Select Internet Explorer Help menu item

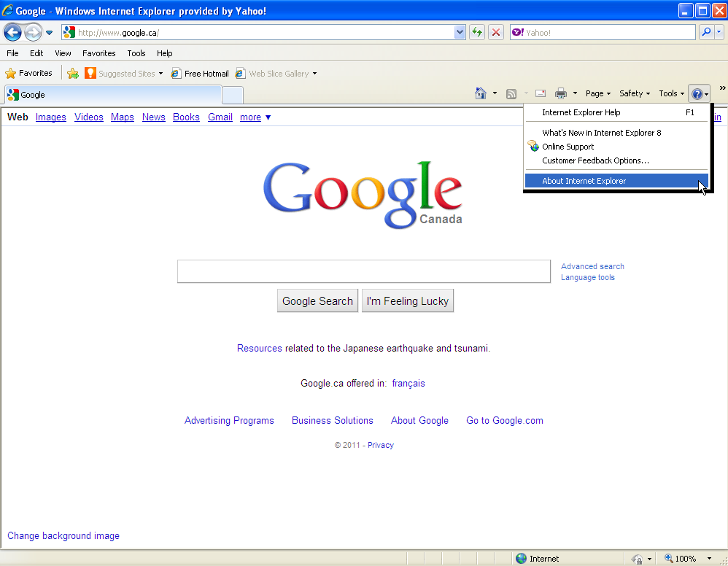616,112
